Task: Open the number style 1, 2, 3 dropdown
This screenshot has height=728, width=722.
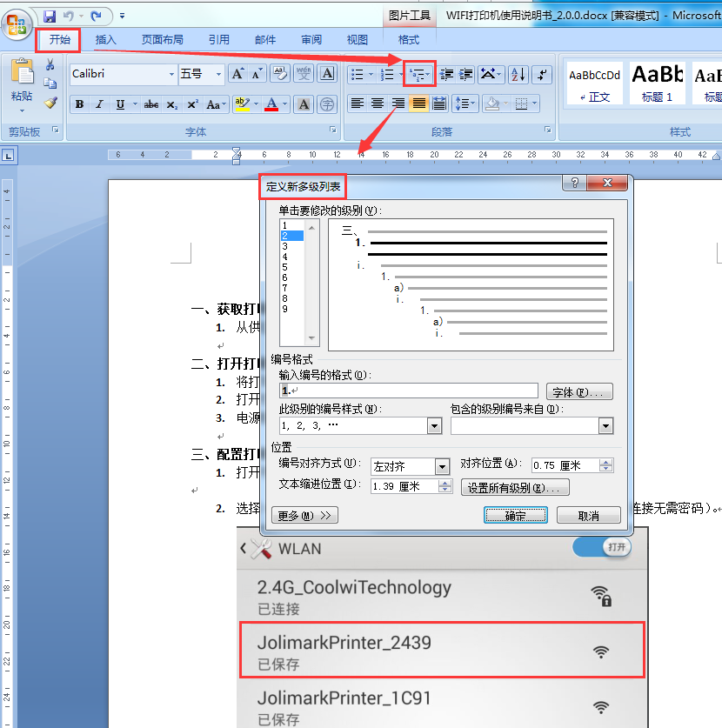Action: pos(434,425)
